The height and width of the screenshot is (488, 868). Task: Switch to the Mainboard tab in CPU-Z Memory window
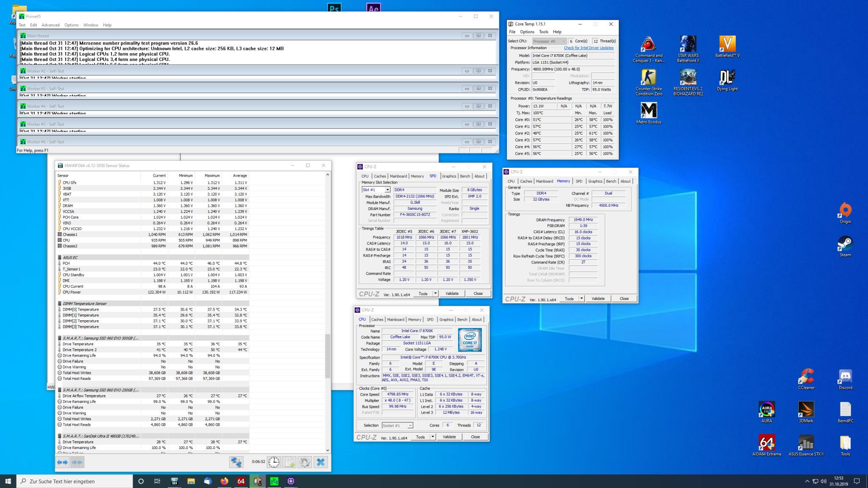544,181
